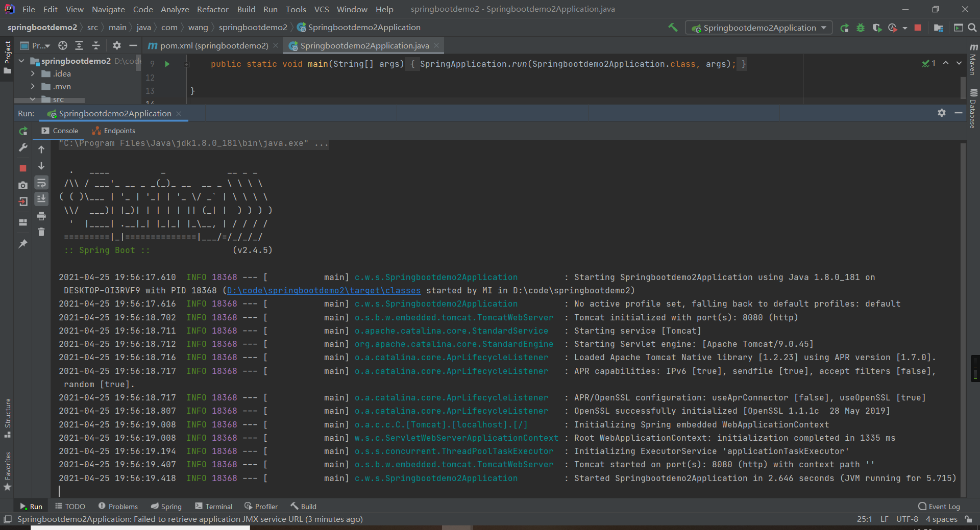The height and width of the screenshot is (530, 980).
Task: Open Project Structure icon in toolbar
Action: (x=938, y=28)
